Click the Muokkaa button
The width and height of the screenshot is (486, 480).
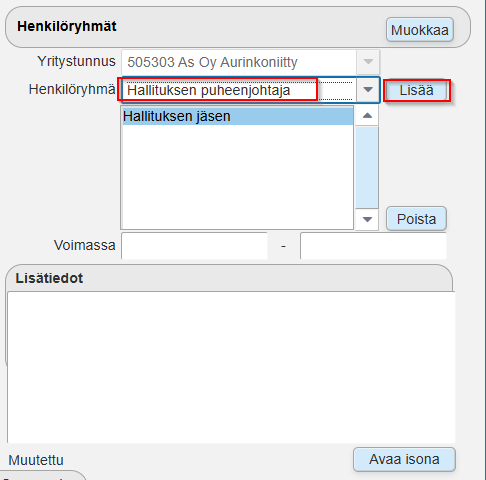point(420,30)
